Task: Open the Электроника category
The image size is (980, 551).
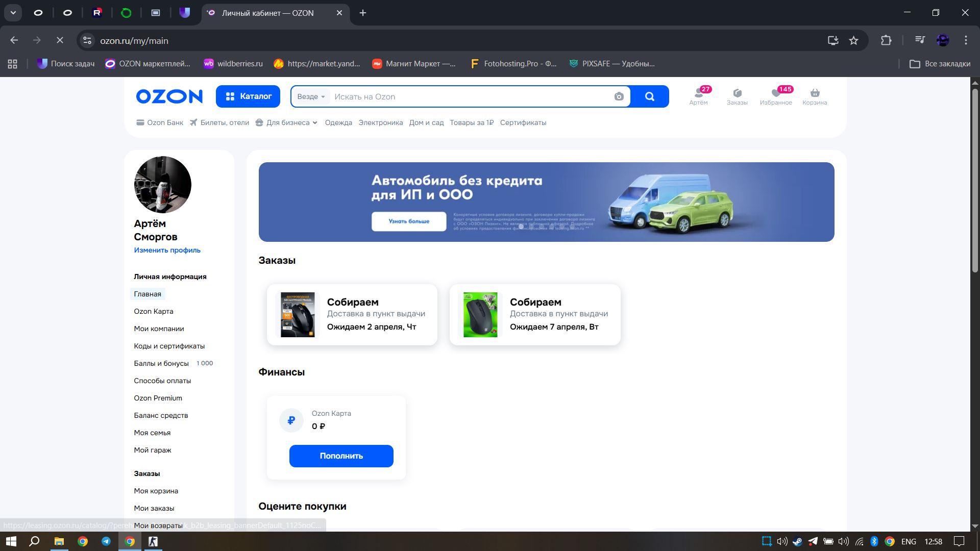Action: pos(380,123)
